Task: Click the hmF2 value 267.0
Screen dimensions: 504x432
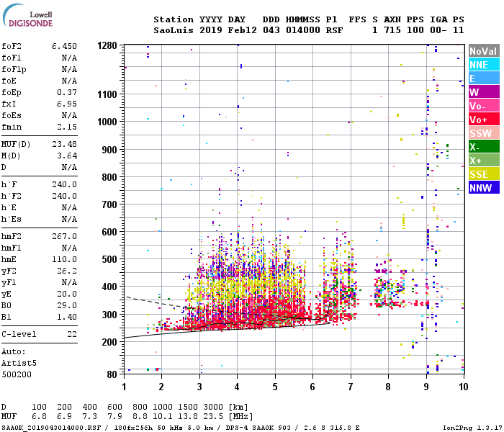Action: pos(64,236)
